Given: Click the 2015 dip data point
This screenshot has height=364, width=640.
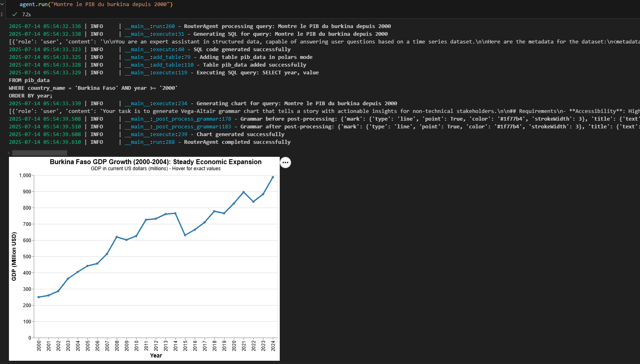Looking at the screenshot, I should click(x=185, y=235).
